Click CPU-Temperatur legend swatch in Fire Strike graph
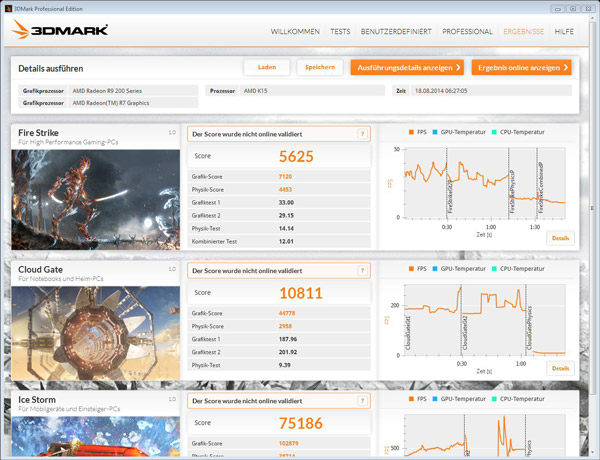The image size is (600, 460). 494,132
